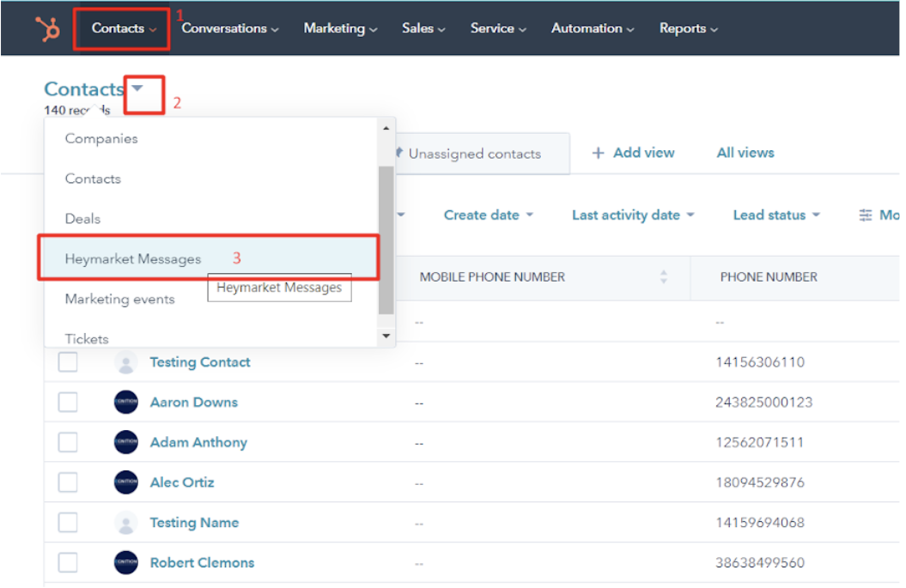Open the Contacts top navigation menu

point(124,28)
